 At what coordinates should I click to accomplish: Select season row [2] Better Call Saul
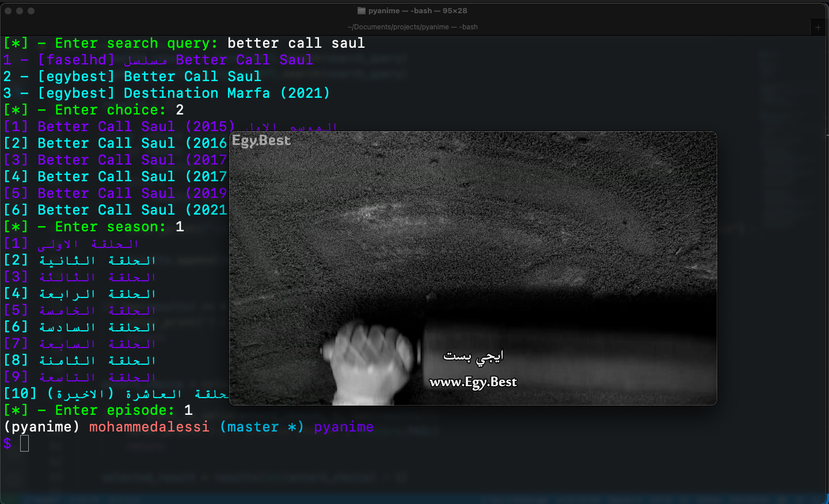point(115,143)
